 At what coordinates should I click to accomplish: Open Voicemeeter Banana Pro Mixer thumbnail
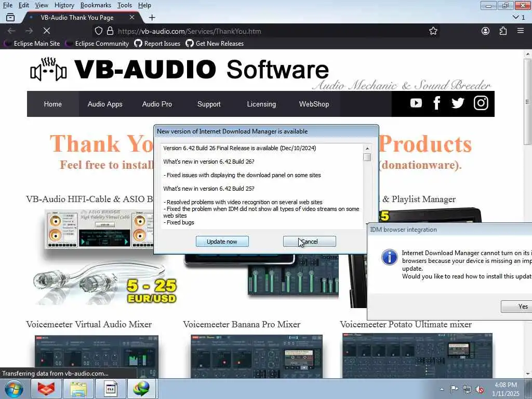[x=257, y=356]
